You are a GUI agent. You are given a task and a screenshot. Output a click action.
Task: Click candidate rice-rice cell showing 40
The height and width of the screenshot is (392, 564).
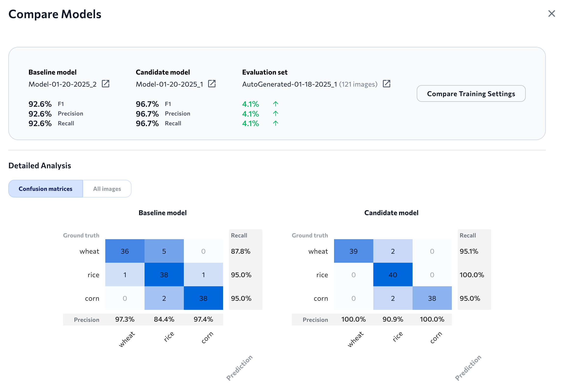pyautogui.click(x=393, y=275)
